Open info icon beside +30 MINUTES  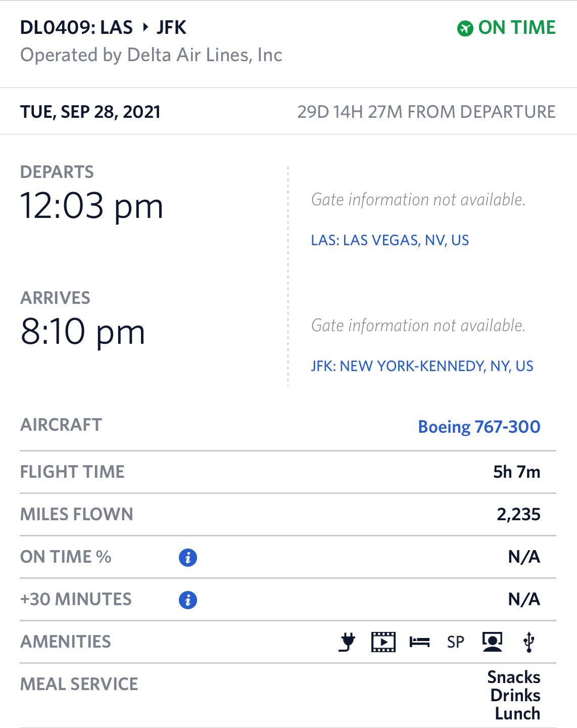(188, 600)
